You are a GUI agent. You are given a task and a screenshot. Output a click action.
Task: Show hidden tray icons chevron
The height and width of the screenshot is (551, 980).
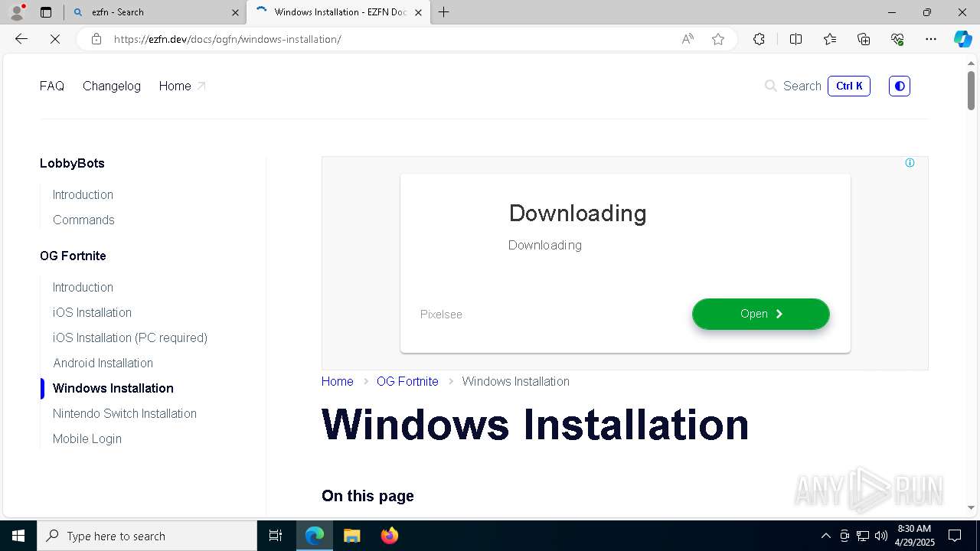pyautogui.click(x=825, y=536)
